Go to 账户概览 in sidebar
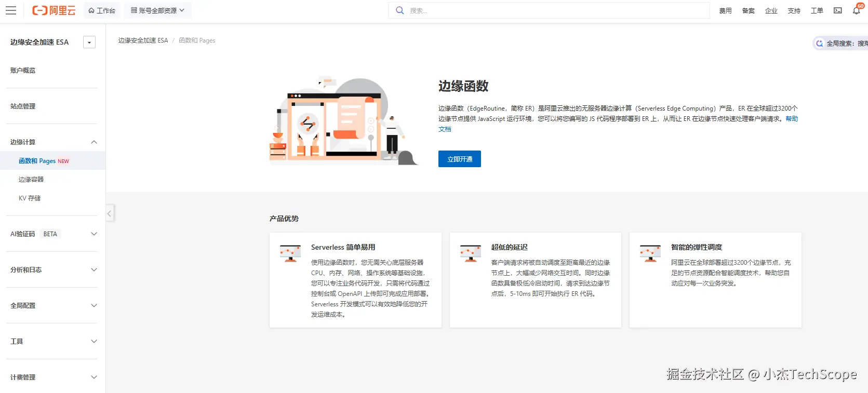 click(x=23, y=71)
